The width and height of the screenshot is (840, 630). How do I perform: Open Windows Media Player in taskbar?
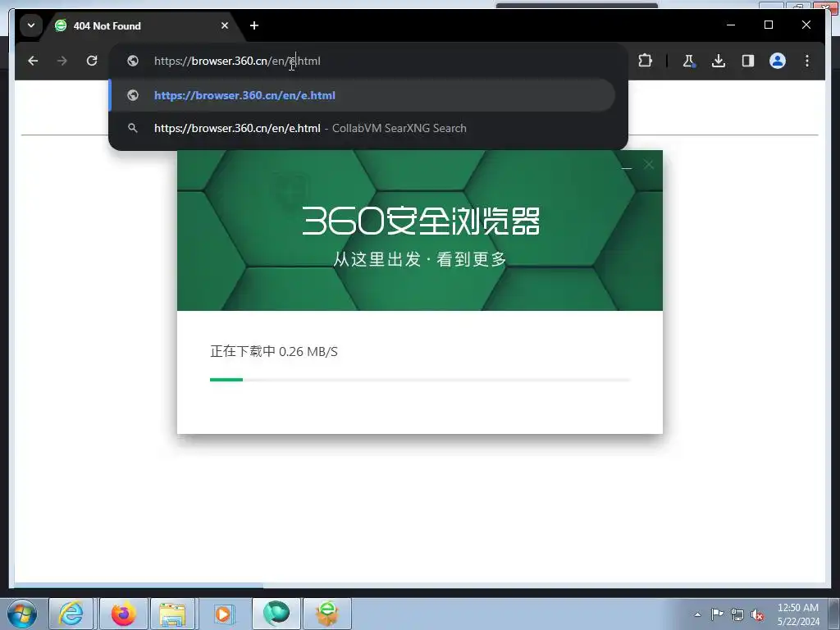coord(223,614)
